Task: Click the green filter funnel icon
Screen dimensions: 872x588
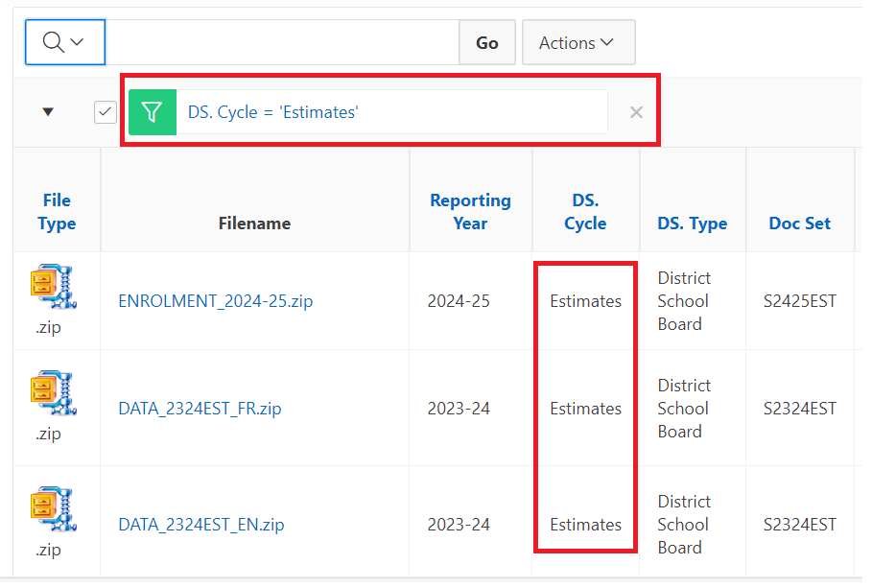Action: (x=153, y=112)
